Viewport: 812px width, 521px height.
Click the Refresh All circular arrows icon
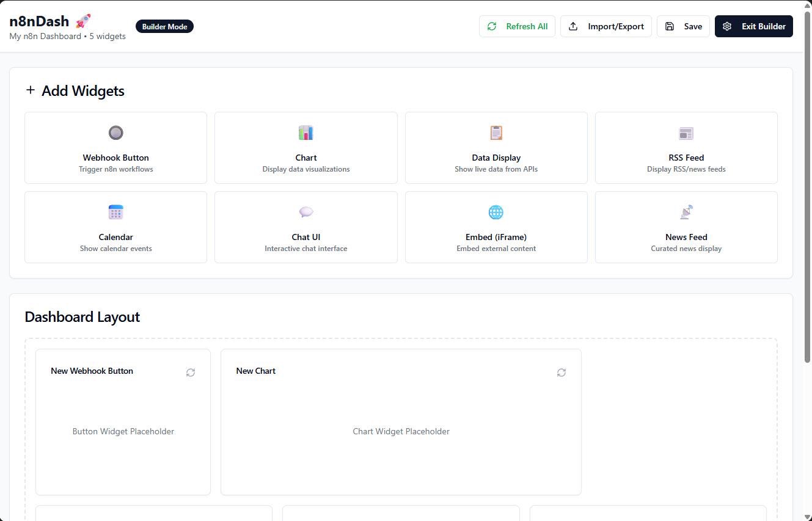tap(492, 26)
